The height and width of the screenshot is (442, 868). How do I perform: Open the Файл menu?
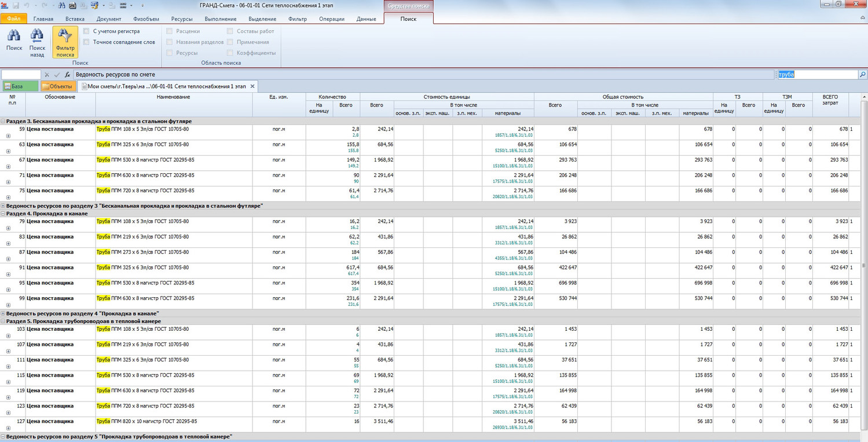[13, 19]
